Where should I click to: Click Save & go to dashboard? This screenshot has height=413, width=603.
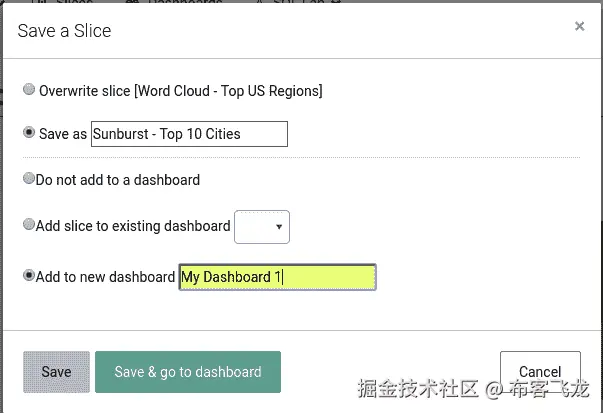(188, 372)
